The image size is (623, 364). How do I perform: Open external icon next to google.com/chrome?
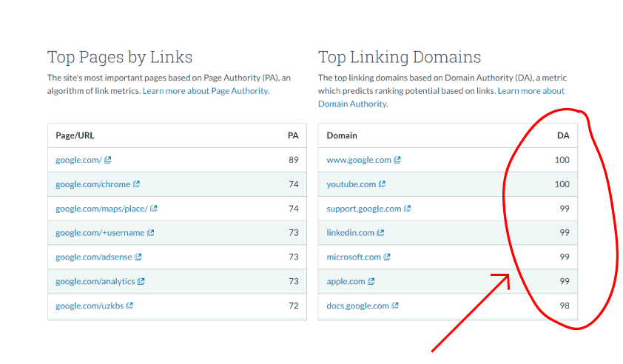(137, 184)
